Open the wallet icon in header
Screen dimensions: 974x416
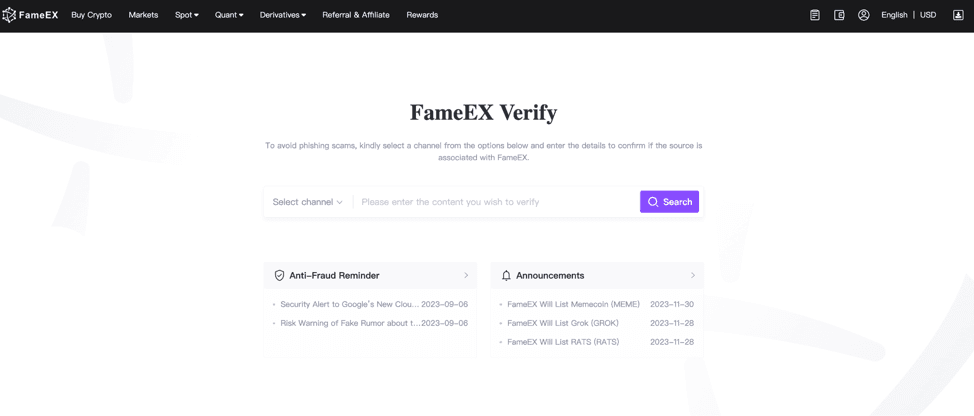tap(839, 15)
